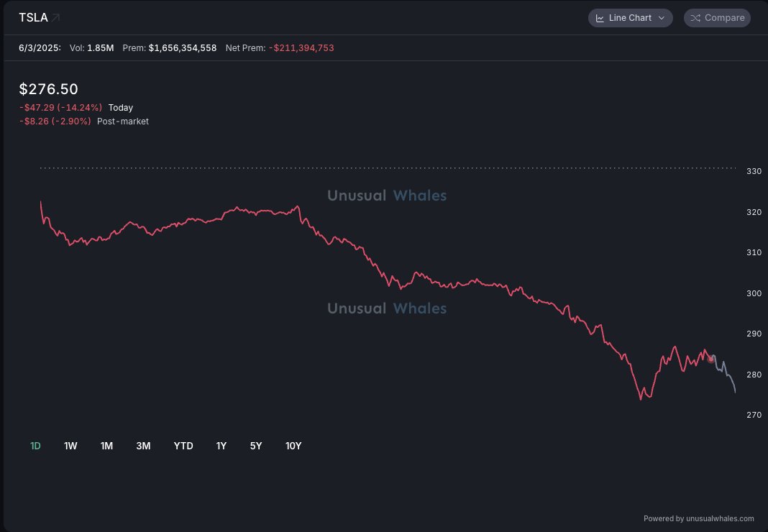
Task: Click the TSLA ticker symbol
Action: click(33, 18)
